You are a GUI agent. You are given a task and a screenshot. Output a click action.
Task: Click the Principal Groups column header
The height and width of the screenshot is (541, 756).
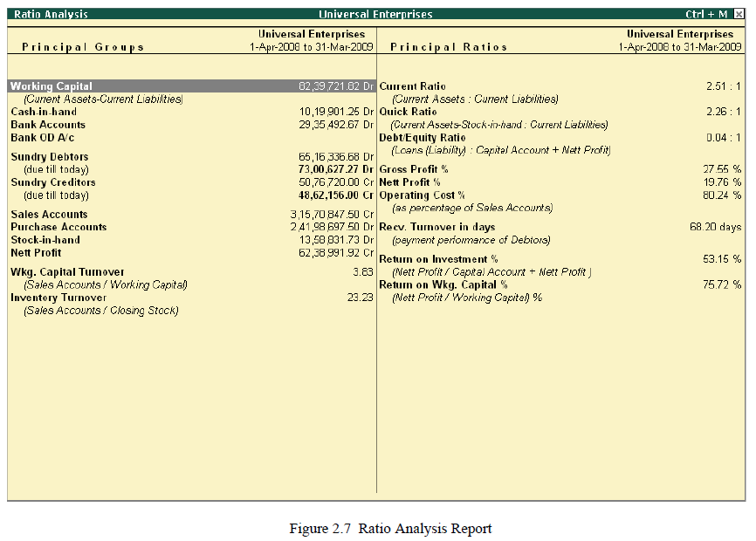83,47
